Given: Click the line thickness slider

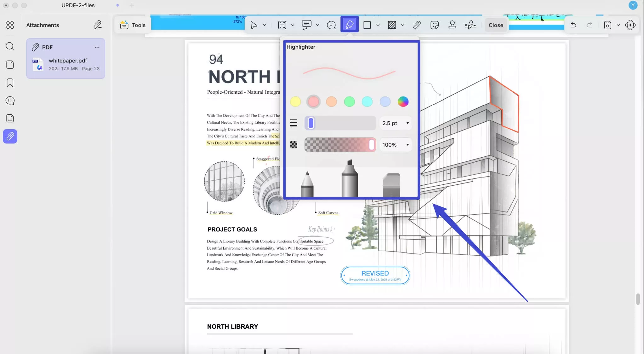Looking at the screenshot, I should click(340, 123).
